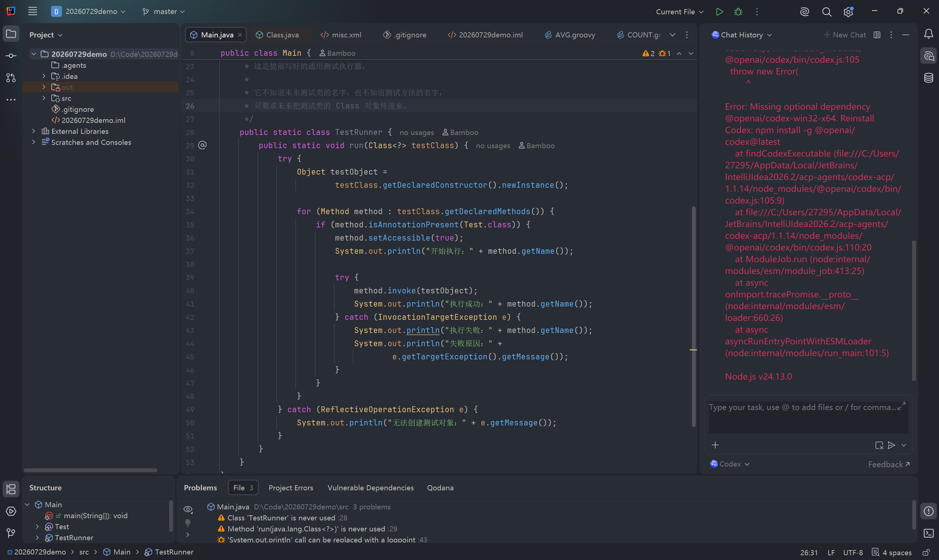Viewport: 939px width, 560px height.
Task: Switch to .gitignore editor tab
Action: click(x=404, y=35)
